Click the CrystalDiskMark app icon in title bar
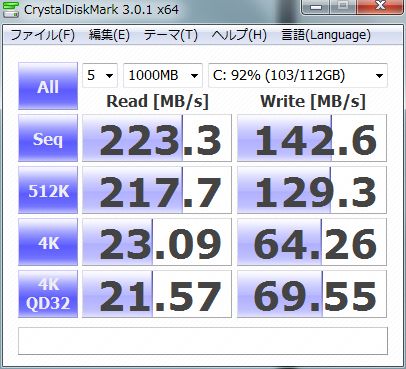Image resolution: width=406 pixels, height=369 pixels. [x=10, y=10]
